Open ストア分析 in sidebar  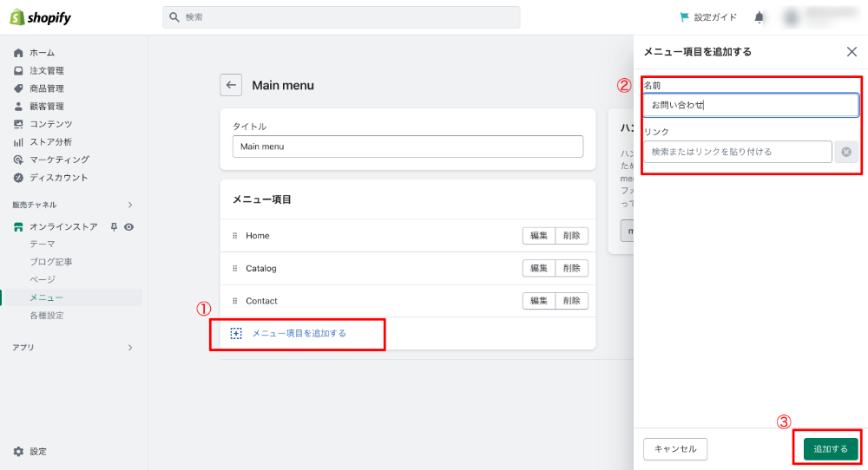click(51, 142)
